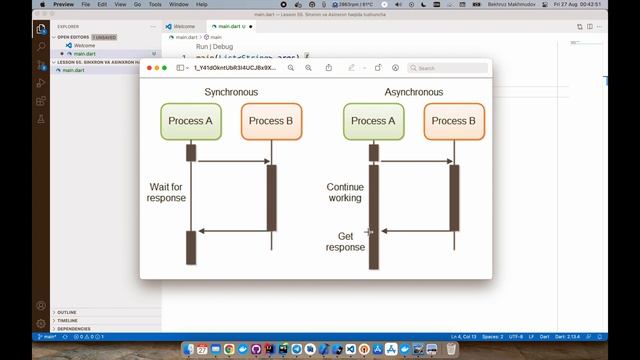Open the Window menu
Viewport: 640px width, 360px height.
pyautogui.click(x=179, y=4)
